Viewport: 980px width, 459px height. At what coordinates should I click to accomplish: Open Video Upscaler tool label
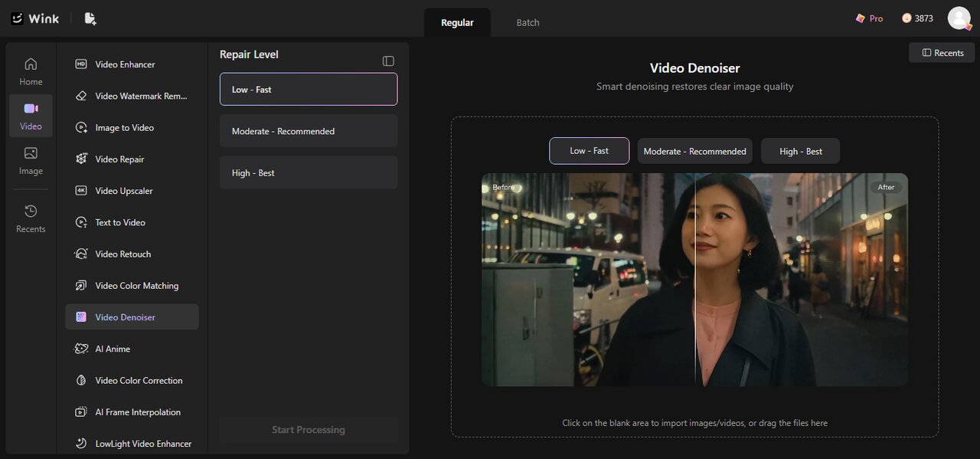tap(124, 191)
